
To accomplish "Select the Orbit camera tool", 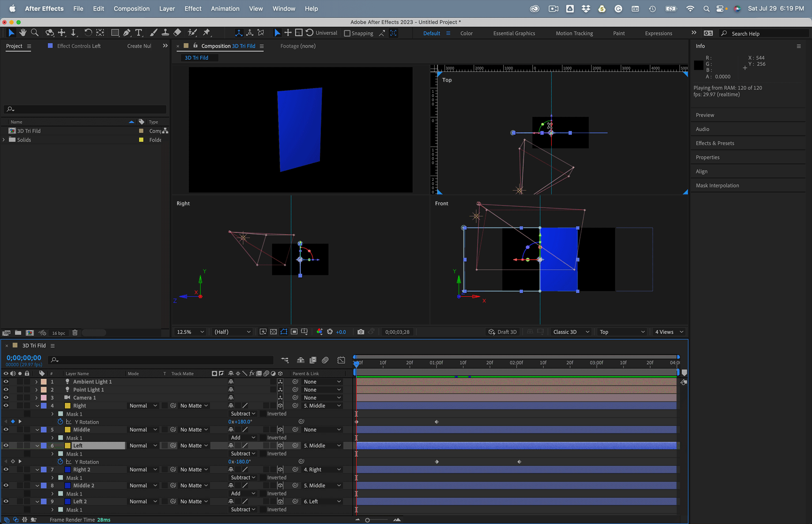I will tap(49, 33).
